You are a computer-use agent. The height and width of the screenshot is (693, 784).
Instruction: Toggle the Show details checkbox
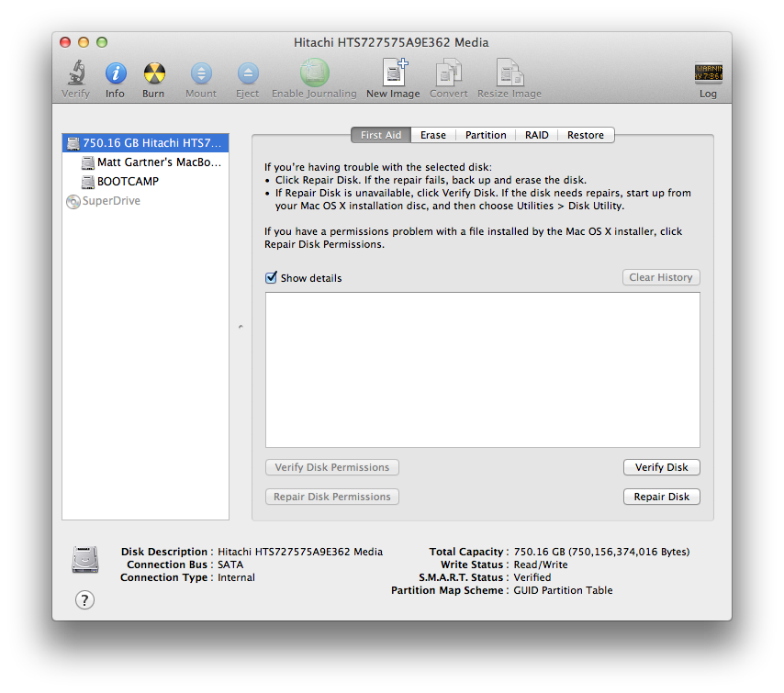[x=271, y=277]
